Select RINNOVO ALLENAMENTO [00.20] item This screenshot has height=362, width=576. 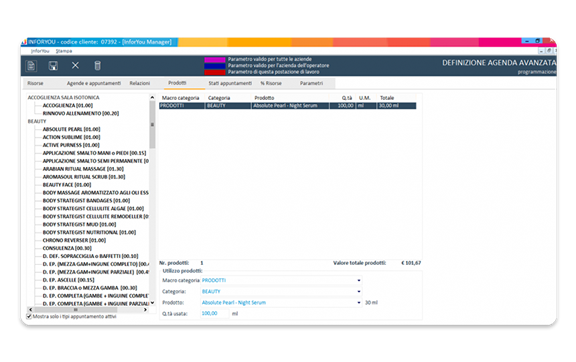coord(81,114)
